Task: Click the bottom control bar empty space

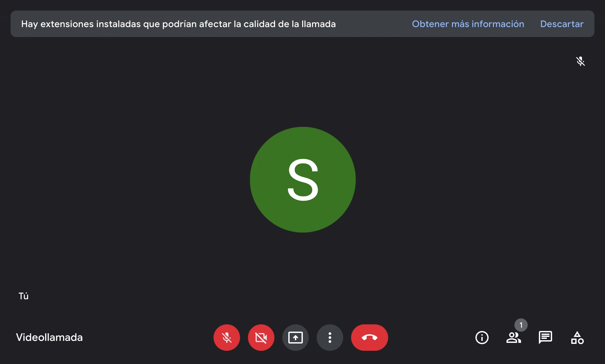Action: click(x=149, y=338)
